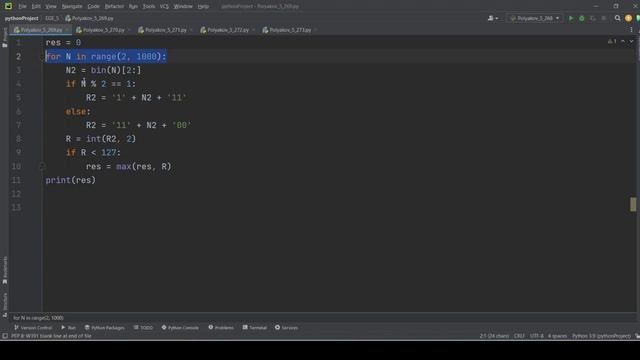
Task: Click the Stop square in run toolbar
Action: point(604,18)
